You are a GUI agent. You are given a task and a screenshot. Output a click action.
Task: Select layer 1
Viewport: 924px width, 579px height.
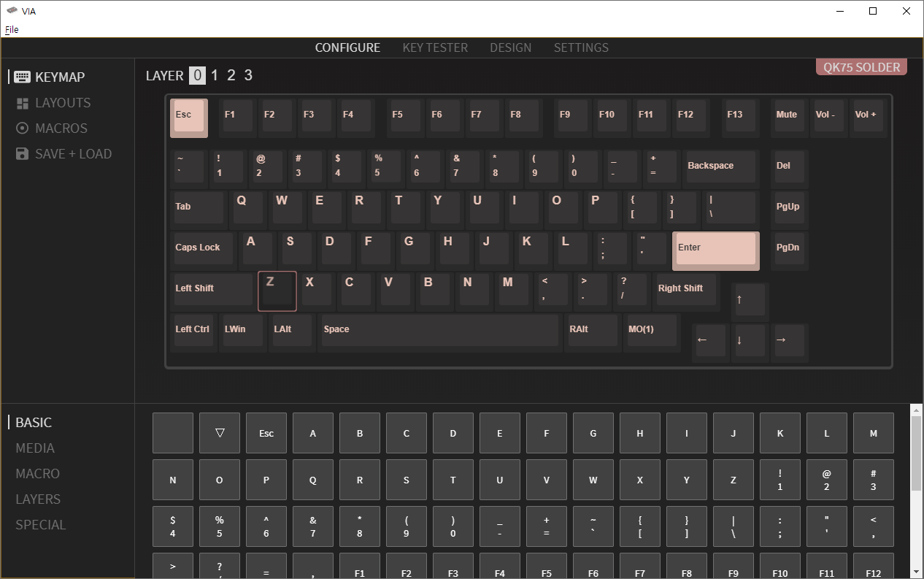click(x=215, y=75)
